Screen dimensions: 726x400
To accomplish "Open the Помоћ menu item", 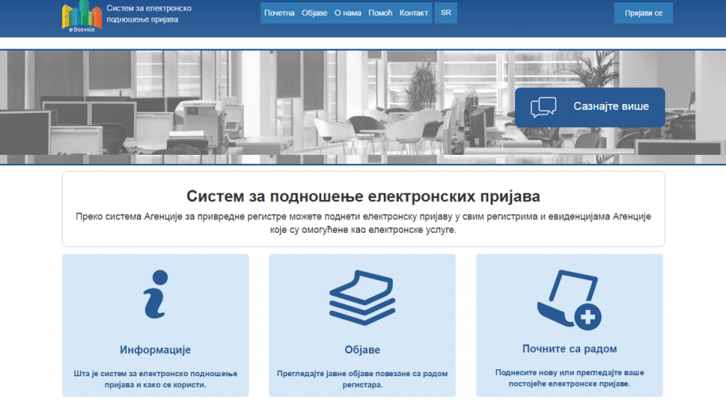I will (x=380, y=13).
